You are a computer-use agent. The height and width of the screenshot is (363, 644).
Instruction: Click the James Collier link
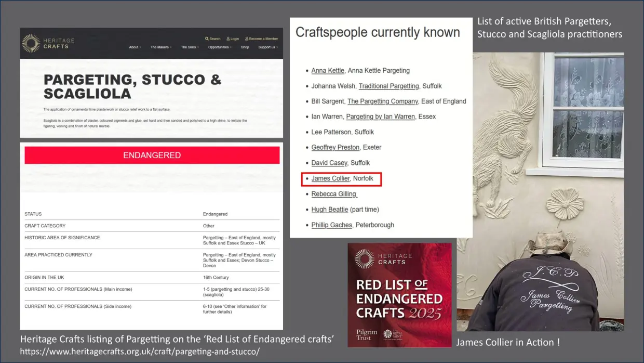pyautogui.click(x=330, y=178)
